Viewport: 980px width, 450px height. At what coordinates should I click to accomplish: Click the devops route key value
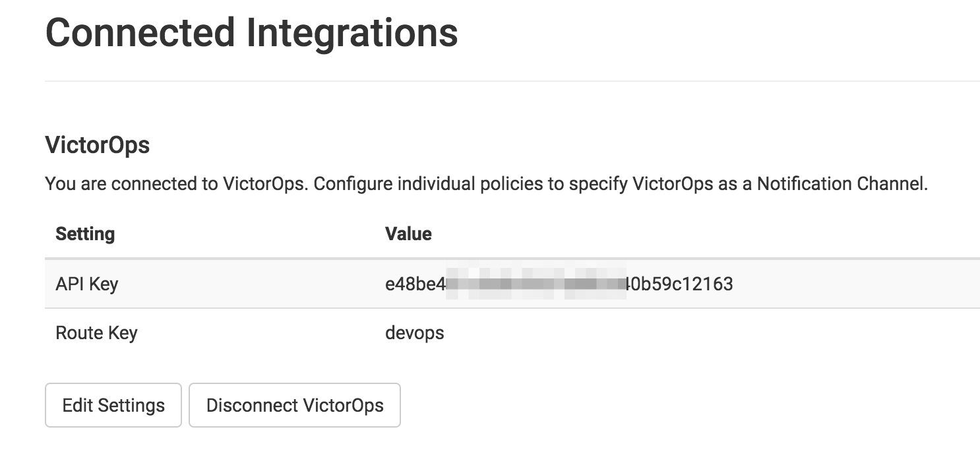click(x=415, y=333)
